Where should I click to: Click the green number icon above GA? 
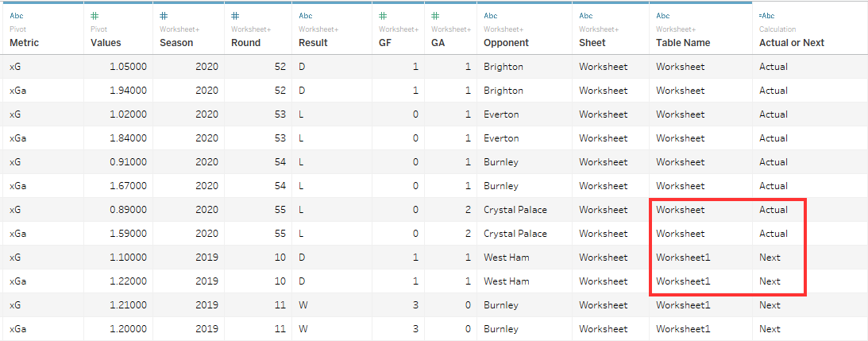[436, 16]
